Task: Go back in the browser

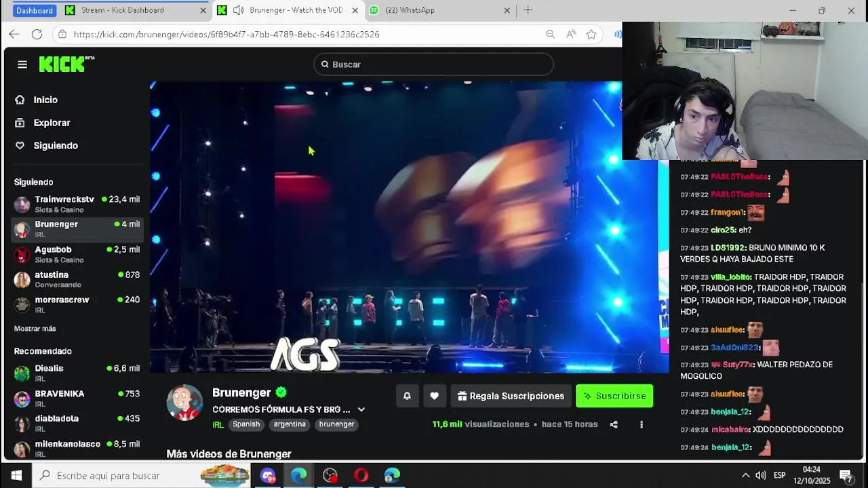Action: click(14, 35)
